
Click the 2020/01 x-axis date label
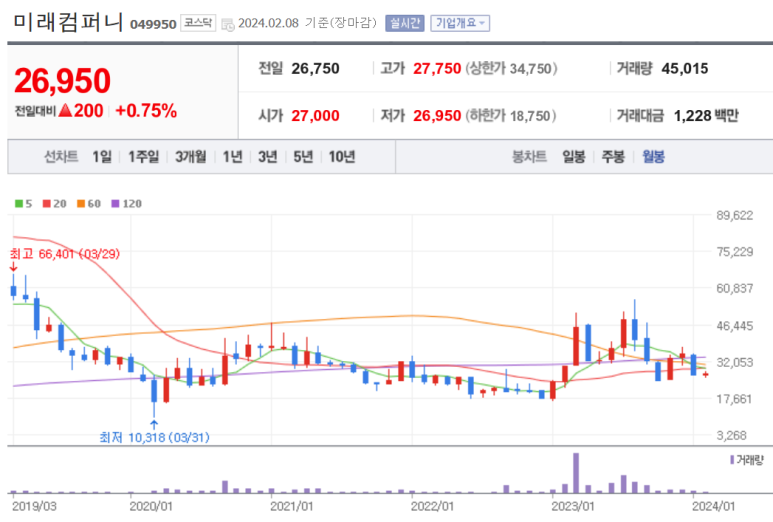click(x=151, y=506)
